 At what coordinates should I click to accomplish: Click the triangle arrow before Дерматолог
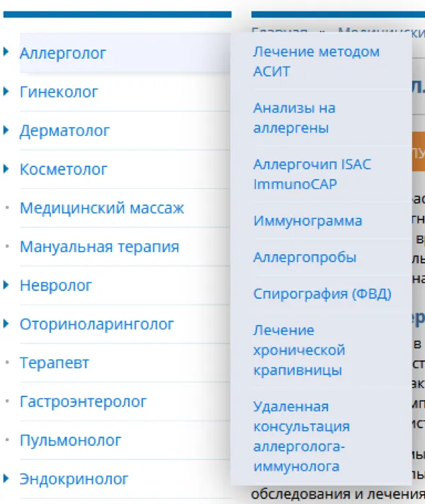click(6, 130)
